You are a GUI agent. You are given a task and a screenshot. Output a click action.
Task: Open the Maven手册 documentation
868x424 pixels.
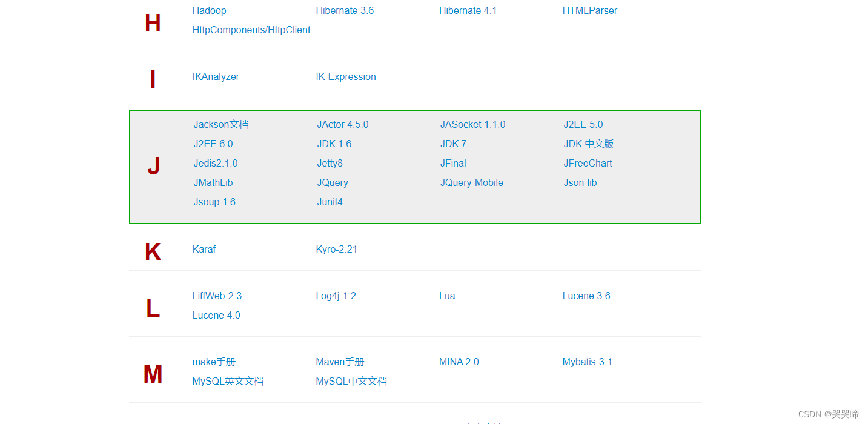tap(340, 362)
